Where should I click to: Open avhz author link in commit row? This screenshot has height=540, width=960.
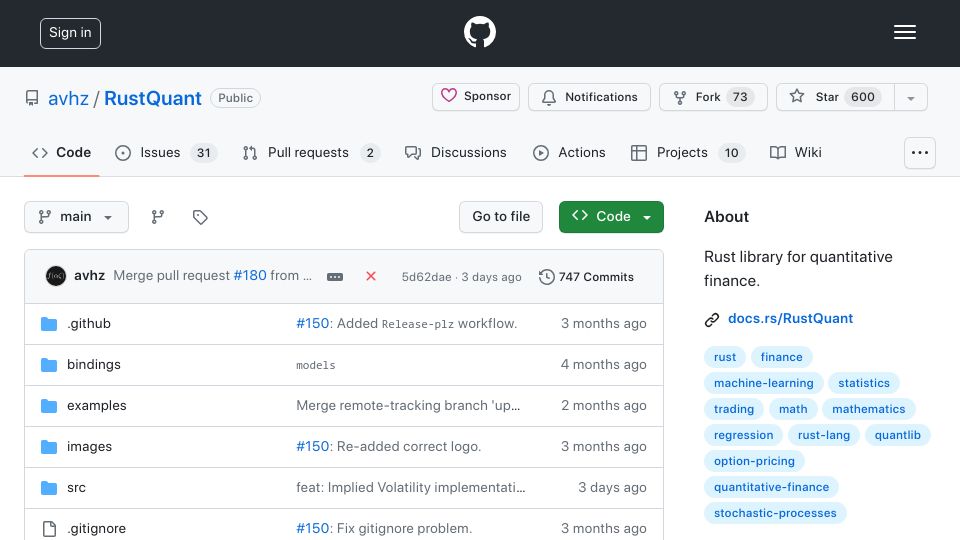coord(89,276)
